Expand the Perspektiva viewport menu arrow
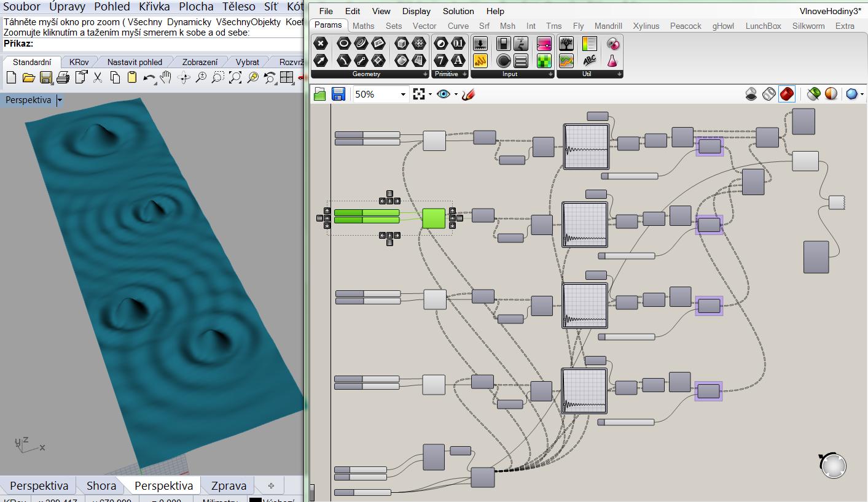 click(x=60, y=100)
